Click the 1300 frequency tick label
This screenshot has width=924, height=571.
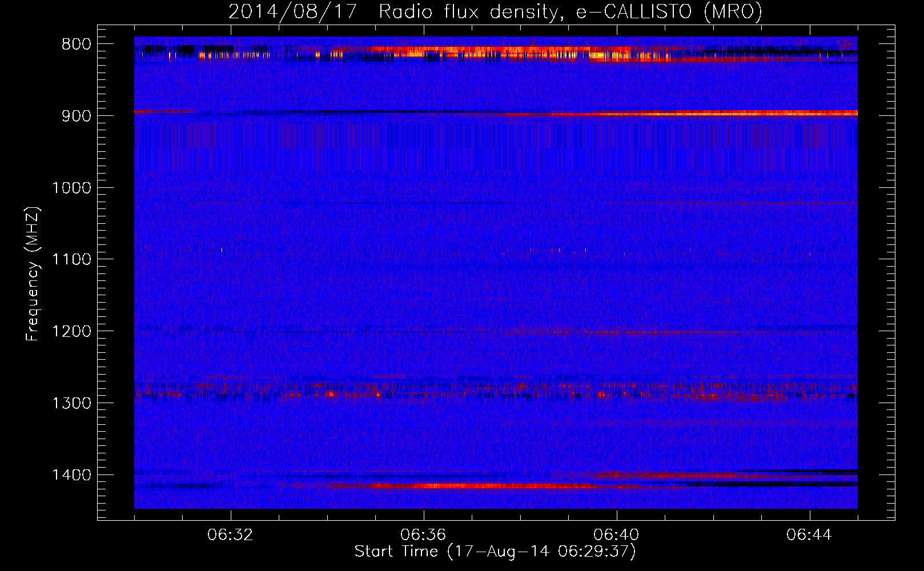coord(71,403)
